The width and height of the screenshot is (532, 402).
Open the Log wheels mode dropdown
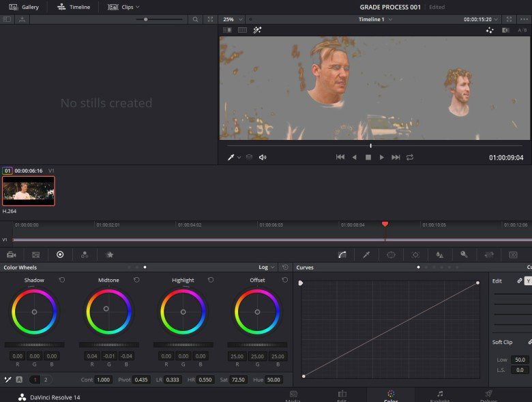pyautogui.click(x=267, y=268)
